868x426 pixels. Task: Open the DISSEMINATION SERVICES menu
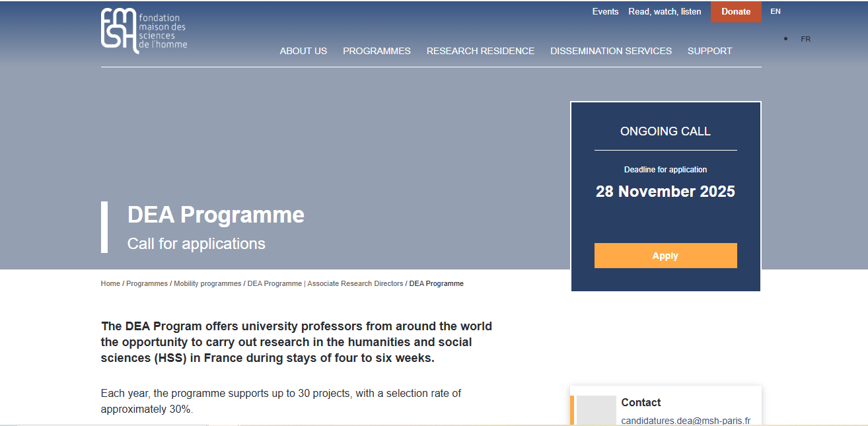click(x=610, y=51)
